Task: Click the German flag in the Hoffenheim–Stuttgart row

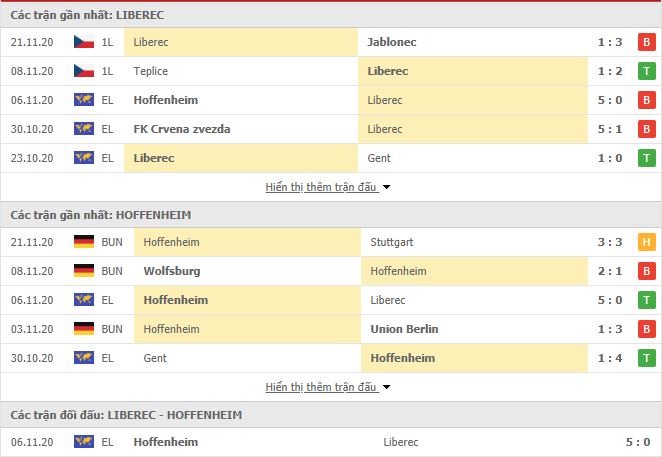Action: click(84, 242)
